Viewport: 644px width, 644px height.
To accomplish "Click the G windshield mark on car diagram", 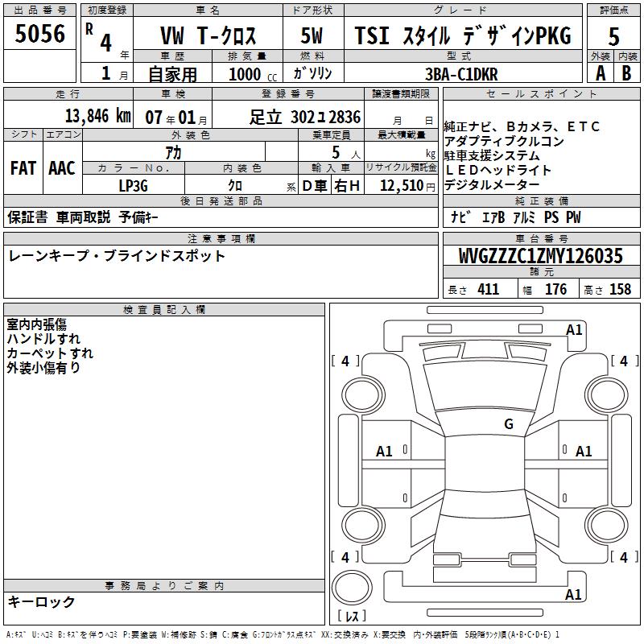I will point(508,424).
